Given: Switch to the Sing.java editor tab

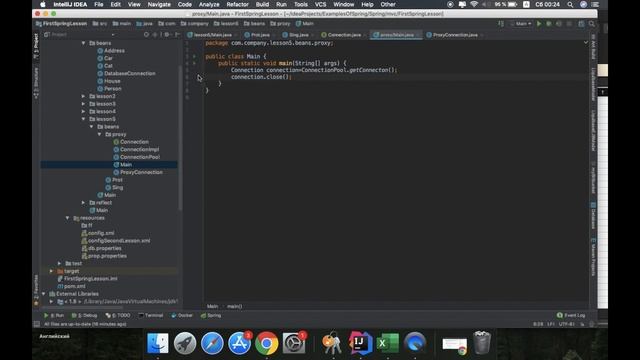Looking at the screenshot, I should point(298,35).
